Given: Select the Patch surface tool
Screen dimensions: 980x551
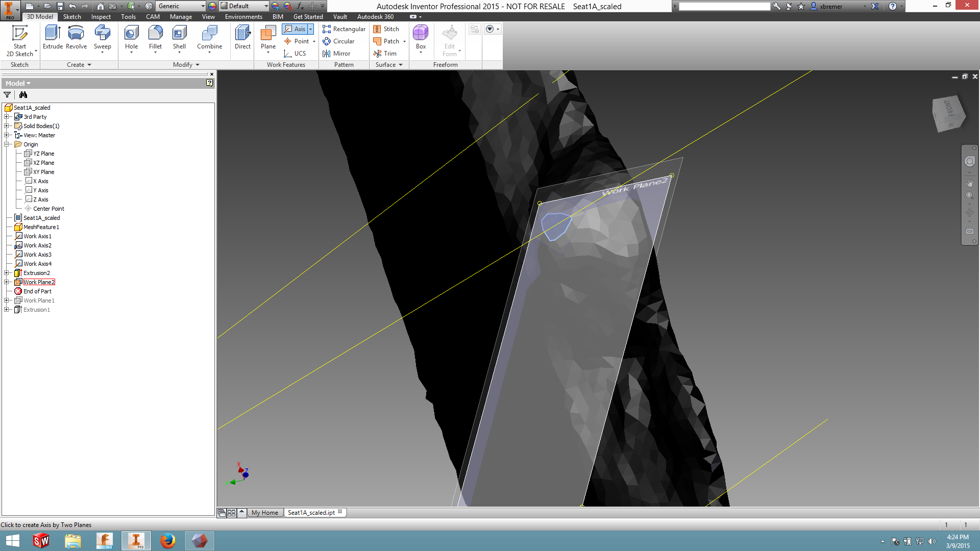Looking at the screenshot, I should [x=386, y=41].
